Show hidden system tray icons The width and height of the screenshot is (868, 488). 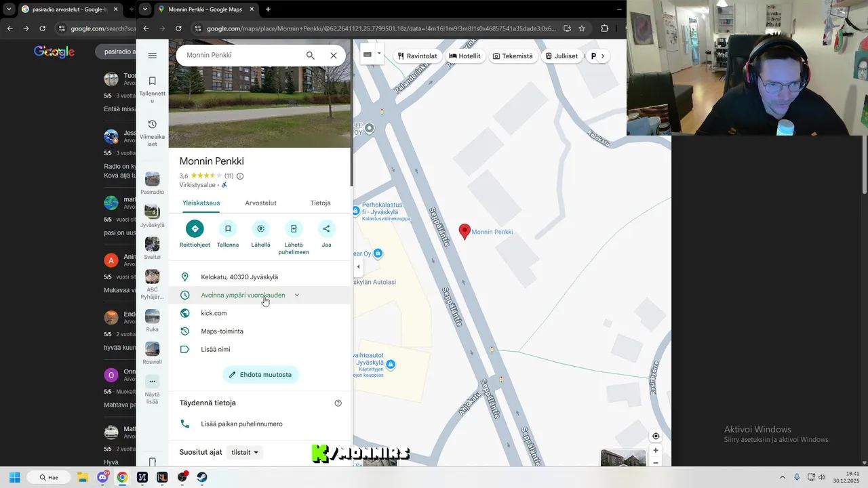pyautogui.click(x=782, y=477)
